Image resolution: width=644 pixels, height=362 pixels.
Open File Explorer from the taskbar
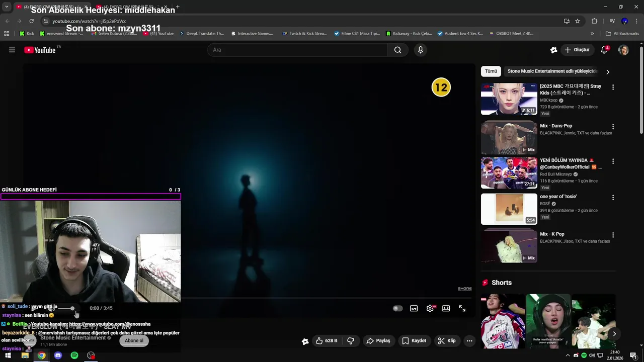coord(25,355)
